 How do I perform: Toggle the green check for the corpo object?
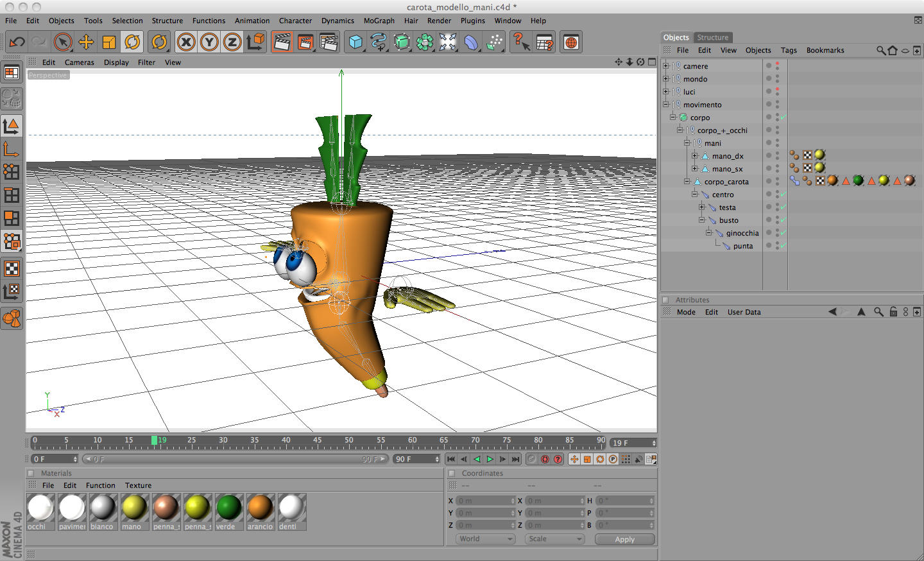(783, 117)
